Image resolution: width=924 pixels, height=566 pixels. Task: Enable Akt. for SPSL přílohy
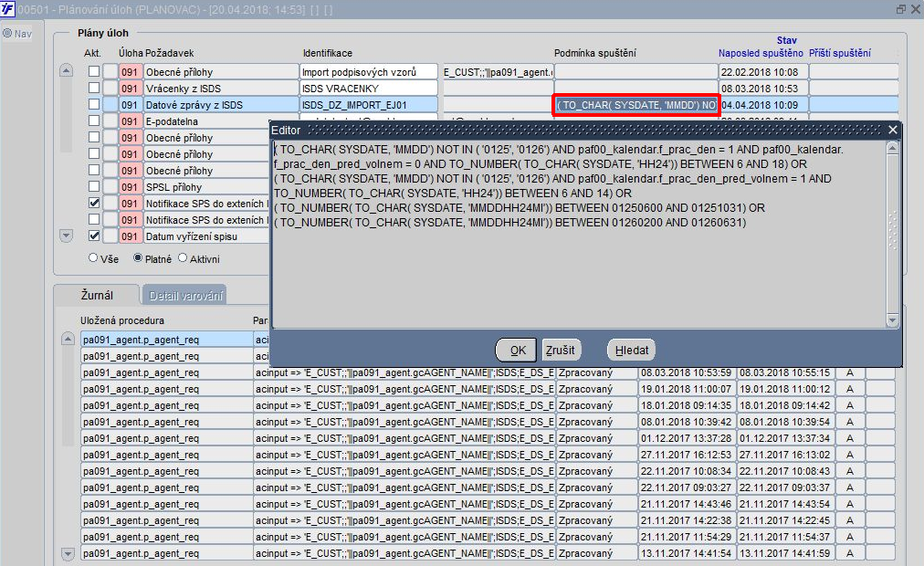tap(94, 187)
